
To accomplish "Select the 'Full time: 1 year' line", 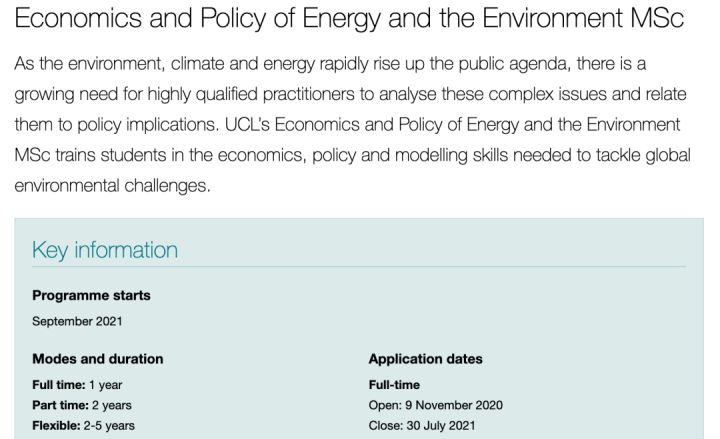I will point(77,385).
